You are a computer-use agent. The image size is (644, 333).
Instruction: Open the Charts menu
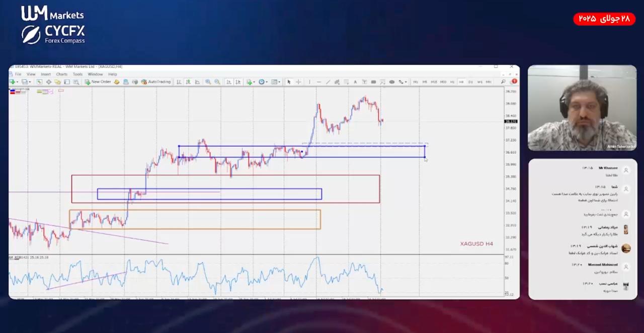coord(61,74)
